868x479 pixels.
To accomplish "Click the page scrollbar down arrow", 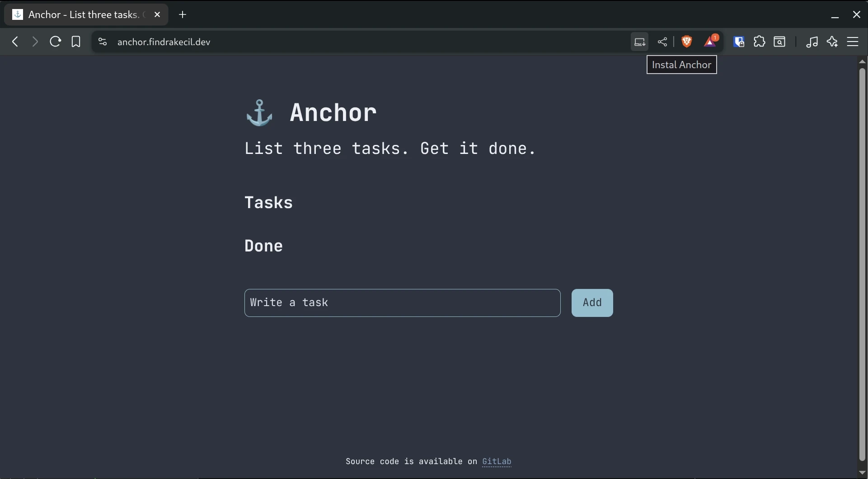I will pyautogui.click(x=862, y=472).
